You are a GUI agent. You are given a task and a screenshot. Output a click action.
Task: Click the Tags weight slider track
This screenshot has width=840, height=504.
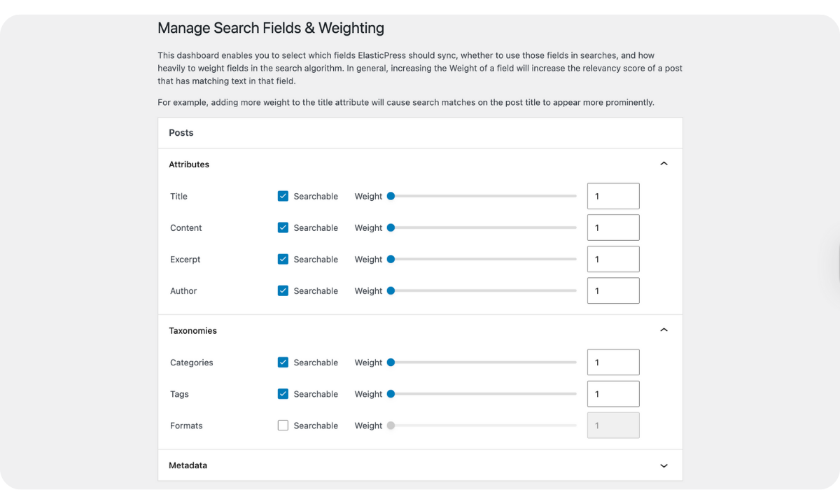pos(483,394)
